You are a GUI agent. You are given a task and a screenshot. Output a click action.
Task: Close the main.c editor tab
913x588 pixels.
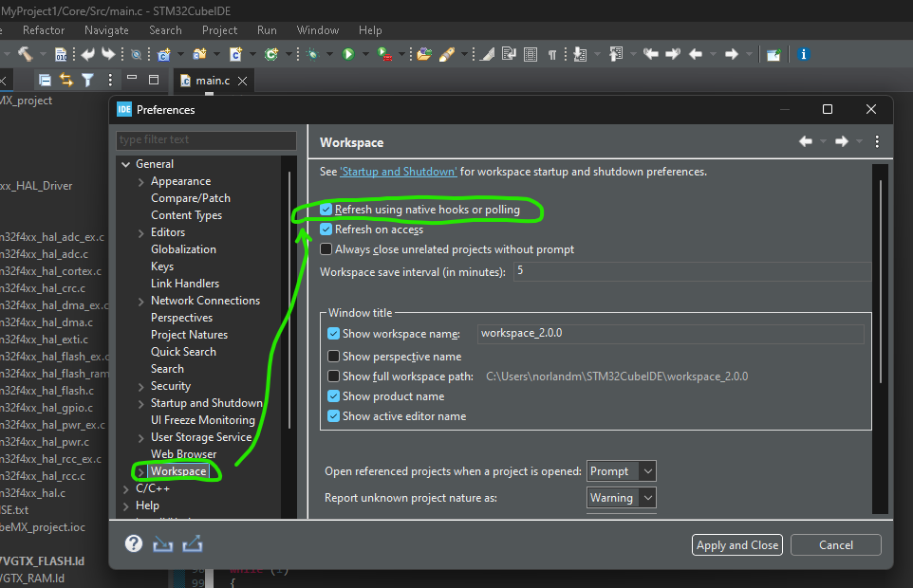[x=243, y=81]
